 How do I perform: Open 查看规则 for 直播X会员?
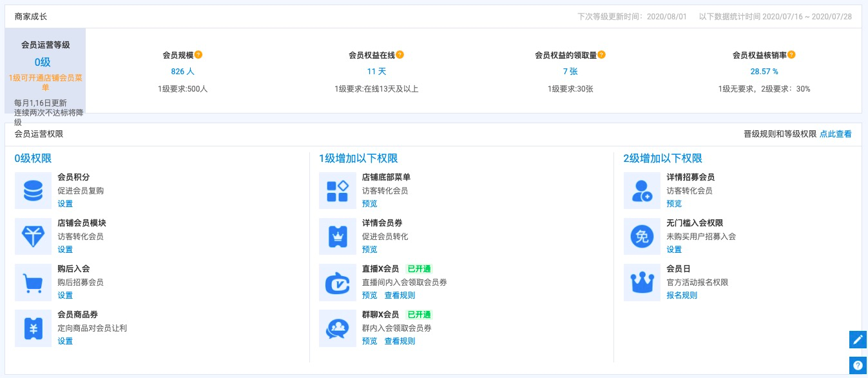coord(400,295)
